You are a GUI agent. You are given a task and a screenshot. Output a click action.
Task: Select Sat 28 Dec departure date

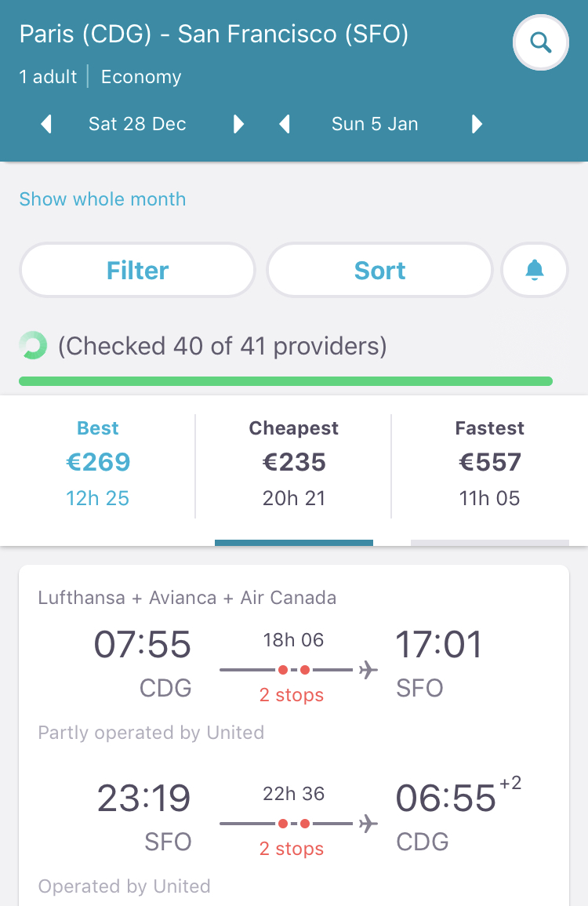[x=137, y=124]
